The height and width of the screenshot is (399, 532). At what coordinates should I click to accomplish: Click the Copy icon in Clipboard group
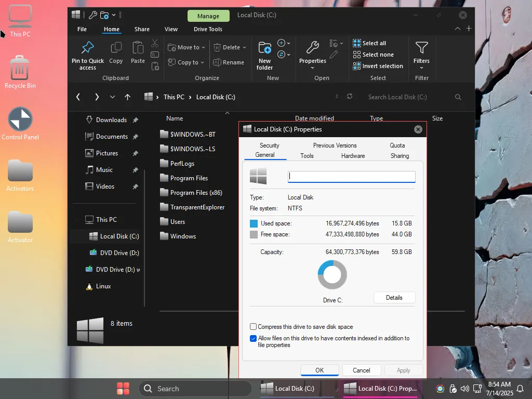[x=116, y=52]
